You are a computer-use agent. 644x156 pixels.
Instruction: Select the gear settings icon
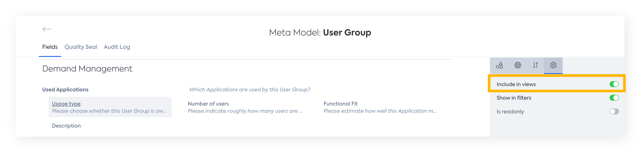click(x=553, y=65)
